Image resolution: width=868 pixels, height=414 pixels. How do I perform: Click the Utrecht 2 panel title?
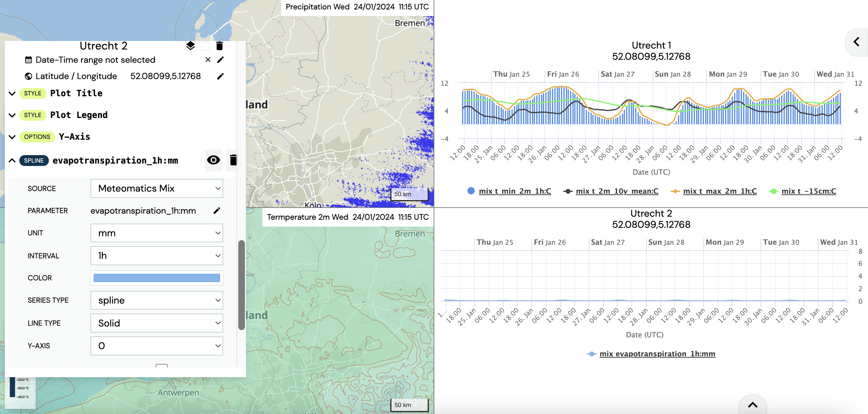click(103, 46)
